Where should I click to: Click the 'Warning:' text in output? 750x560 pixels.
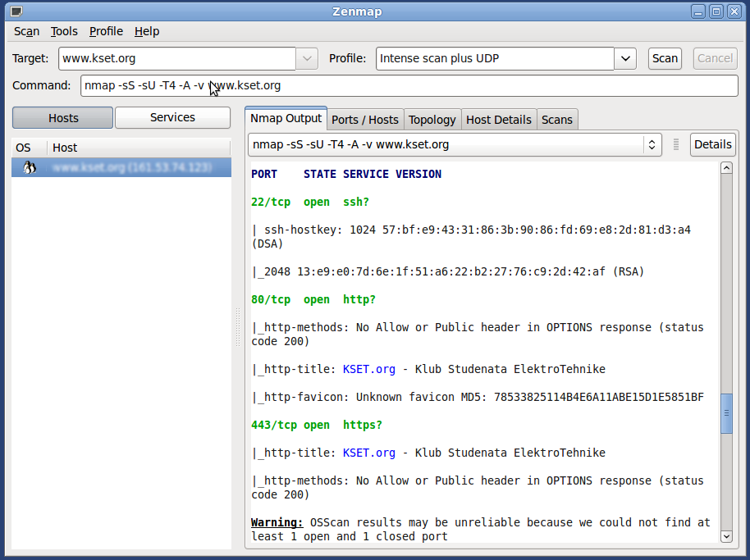[x=277, y=523]
